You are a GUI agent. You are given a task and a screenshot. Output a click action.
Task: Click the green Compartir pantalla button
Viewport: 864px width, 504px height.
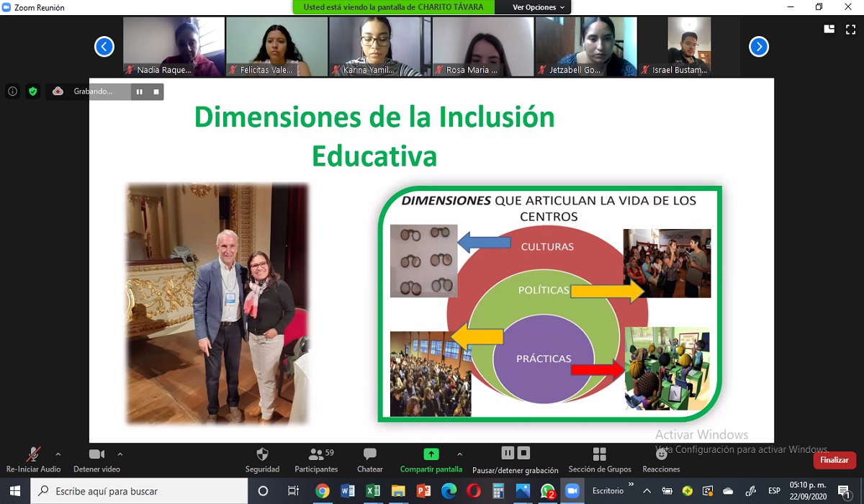click(431, 460)
